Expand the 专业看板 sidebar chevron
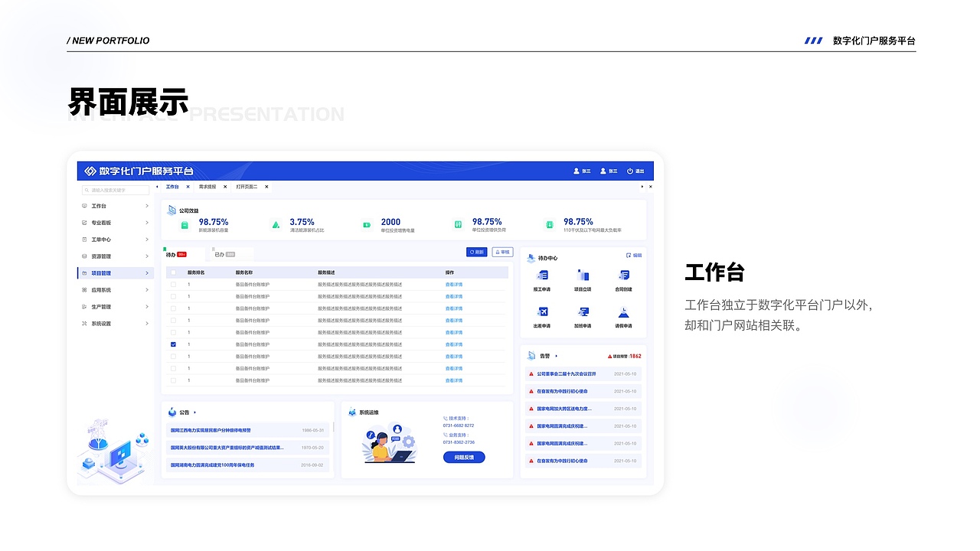This screenshot has height=551, width=980. [x=147, y=223]
